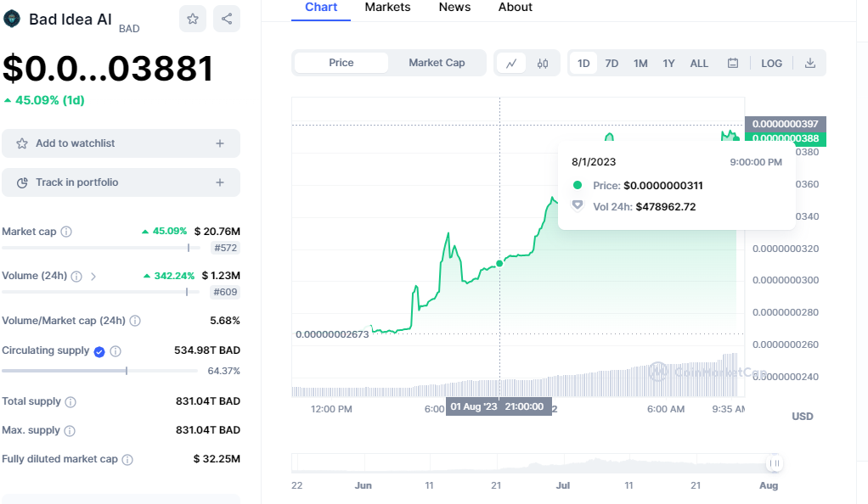Screen dimensions: 868x504
Task: Click the $0.0...03881 price value
Action: (109, 70)
